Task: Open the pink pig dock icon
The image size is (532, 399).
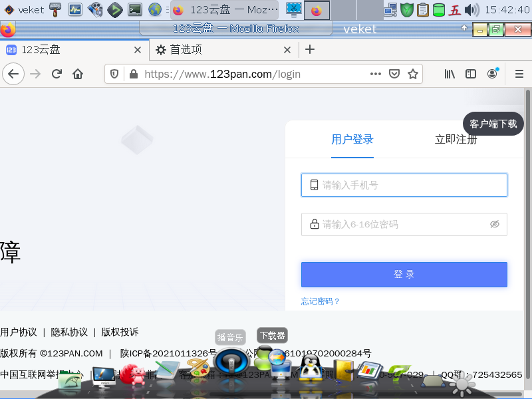Action: click(x=133, y=374)
